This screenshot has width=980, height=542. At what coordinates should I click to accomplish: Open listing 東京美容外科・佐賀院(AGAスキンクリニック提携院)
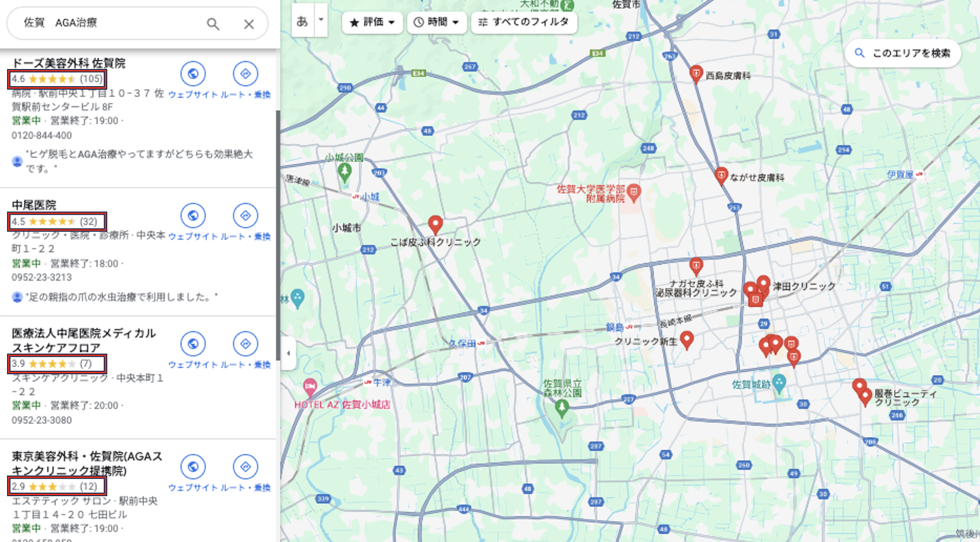pyautogui.click(x=87, y=463)
